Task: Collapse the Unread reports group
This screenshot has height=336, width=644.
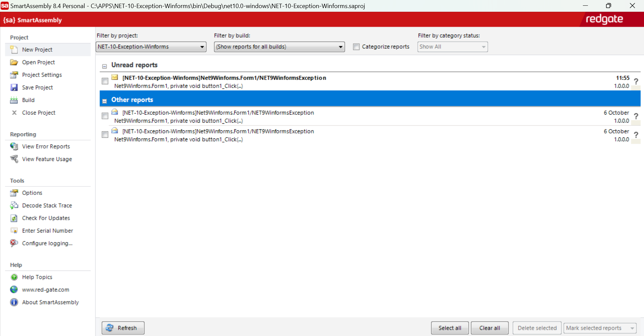Action: coord(104,66)
